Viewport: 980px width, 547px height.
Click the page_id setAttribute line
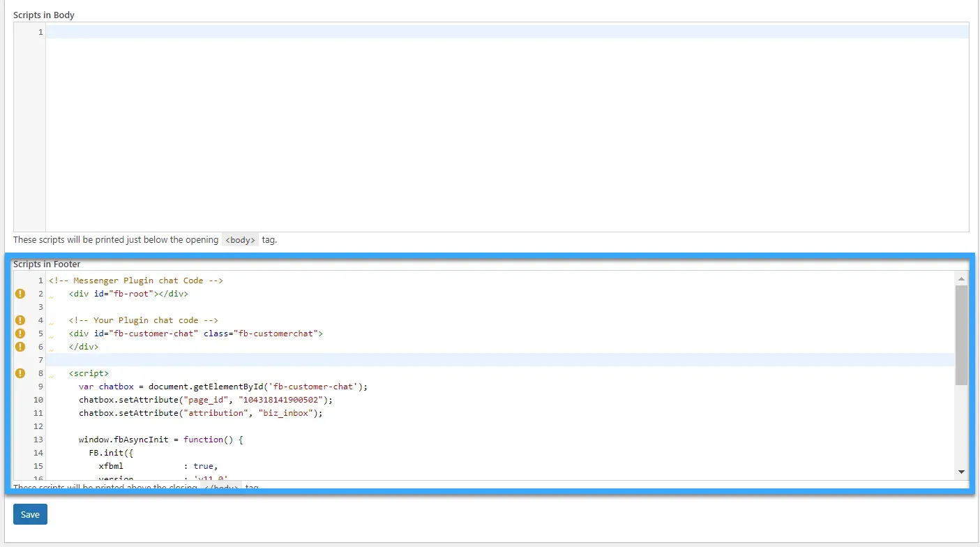tap(206, 400)
